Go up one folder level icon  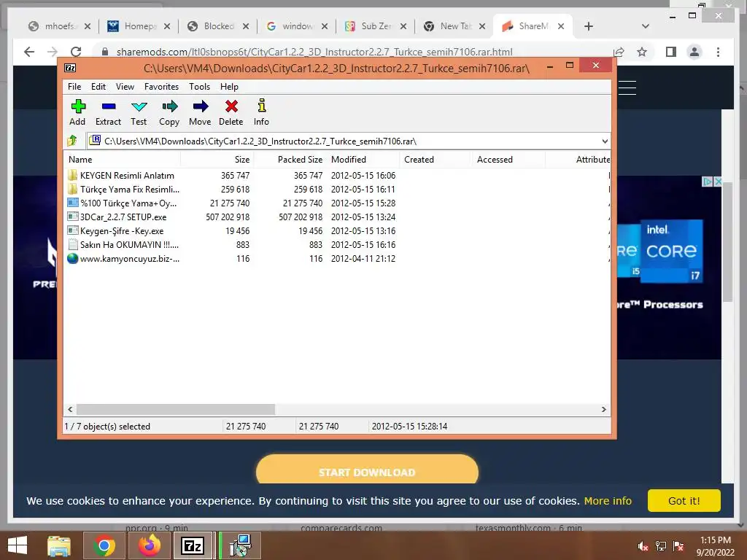72,141
